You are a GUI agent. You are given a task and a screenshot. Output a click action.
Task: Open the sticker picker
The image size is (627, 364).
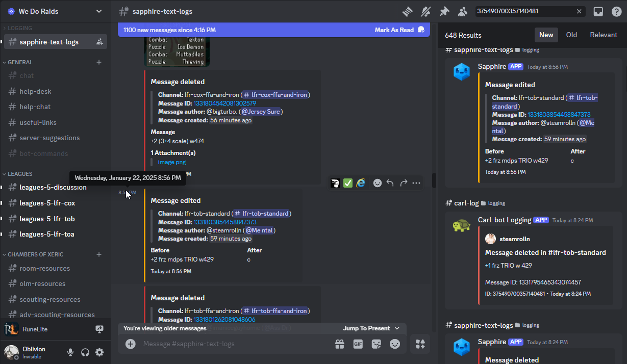click(x=377, y=344)
